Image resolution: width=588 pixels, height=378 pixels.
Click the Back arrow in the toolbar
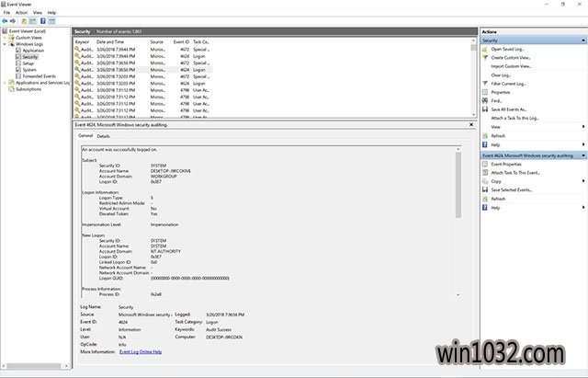(5, 20)
